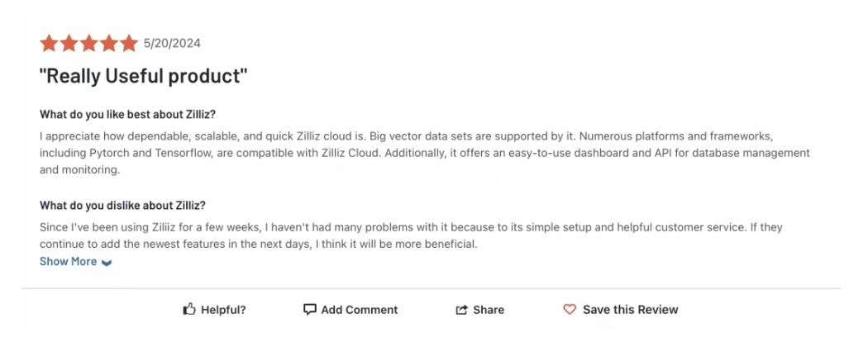Toggle Save this Review
Screen dimensions: 868x347
[621, 309]
